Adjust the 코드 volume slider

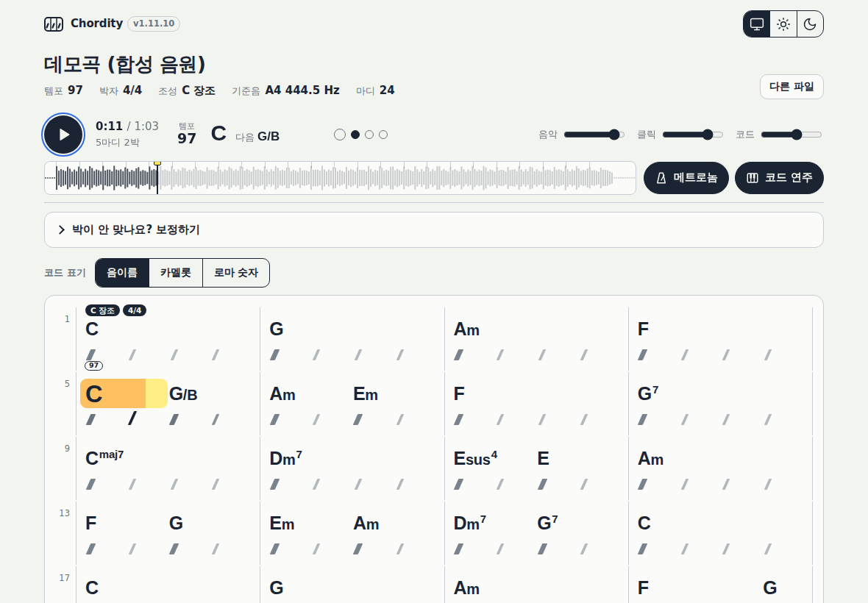pos(791,135)
